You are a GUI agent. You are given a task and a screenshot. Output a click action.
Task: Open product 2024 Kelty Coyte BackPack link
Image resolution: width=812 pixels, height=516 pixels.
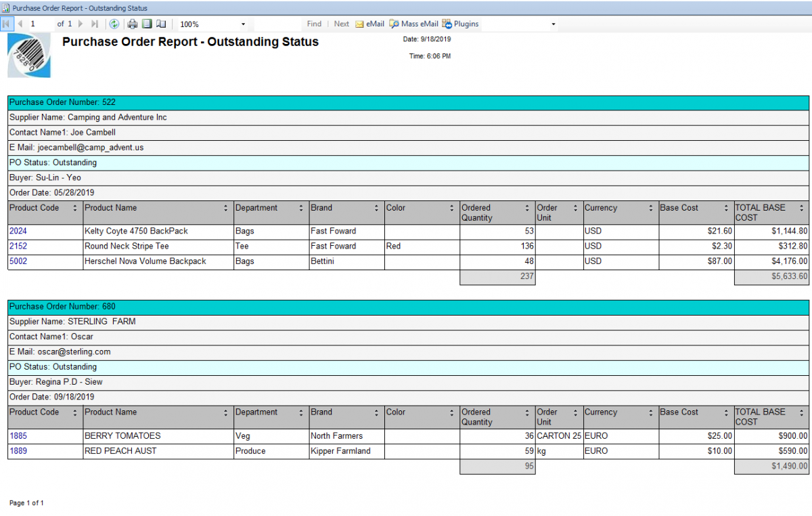click(18, 231)
